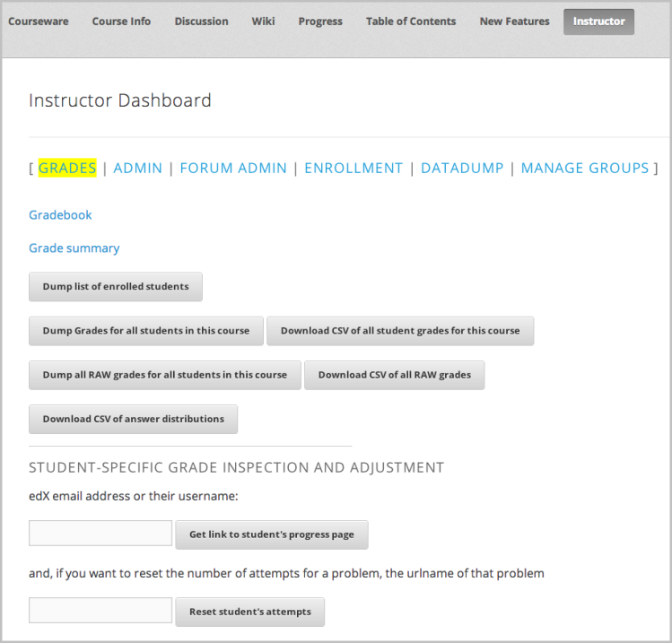
Task: Click the Grade summary link
Action: point(74,248)
